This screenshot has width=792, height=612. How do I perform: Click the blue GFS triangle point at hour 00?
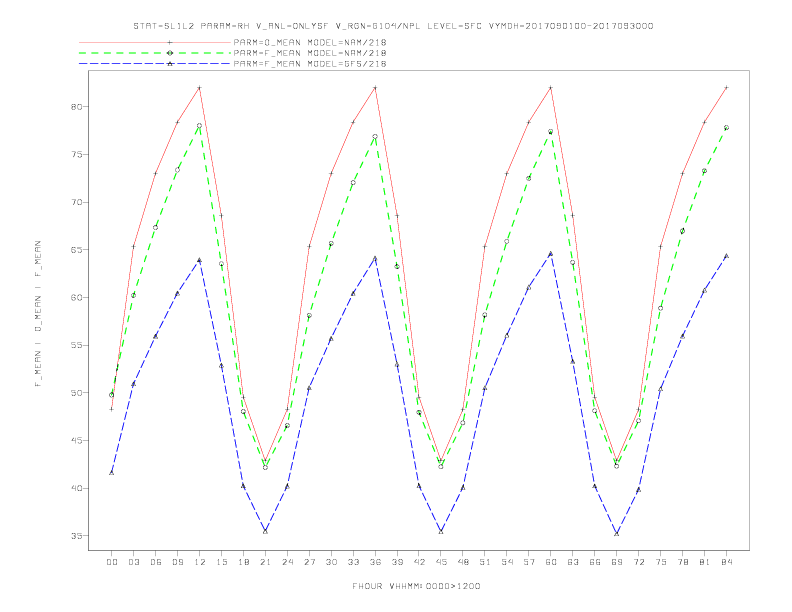[112, 473]
